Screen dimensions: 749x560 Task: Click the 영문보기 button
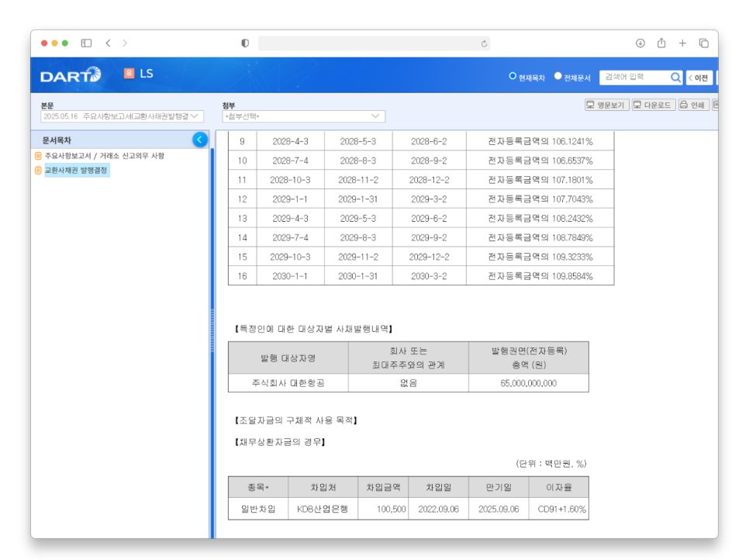[606, 105]
